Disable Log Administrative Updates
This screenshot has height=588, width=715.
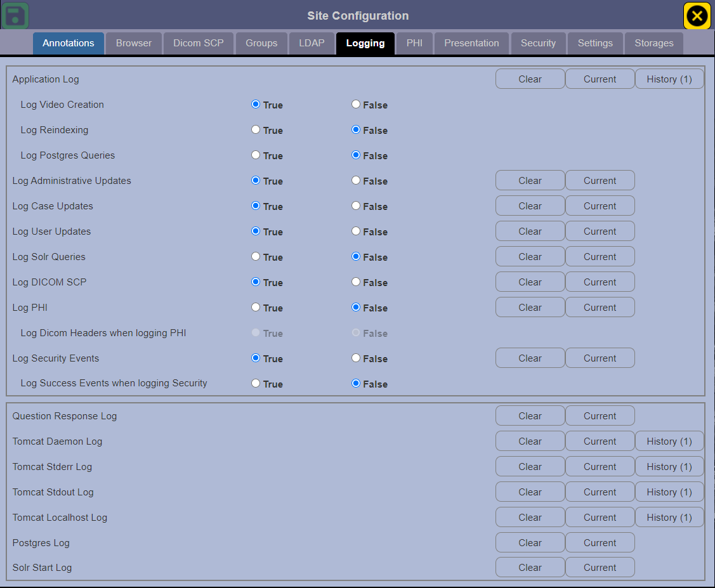355,181
